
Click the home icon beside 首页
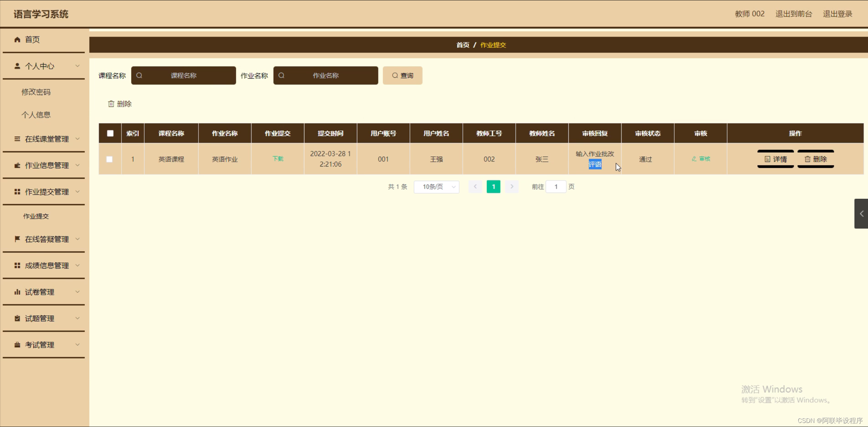[17, 40]
